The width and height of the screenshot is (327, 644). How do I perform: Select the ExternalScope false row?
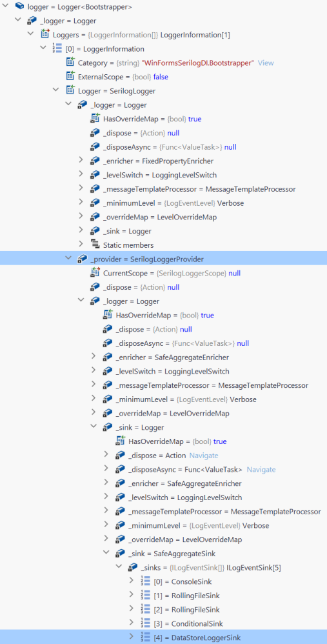[163, 77]
